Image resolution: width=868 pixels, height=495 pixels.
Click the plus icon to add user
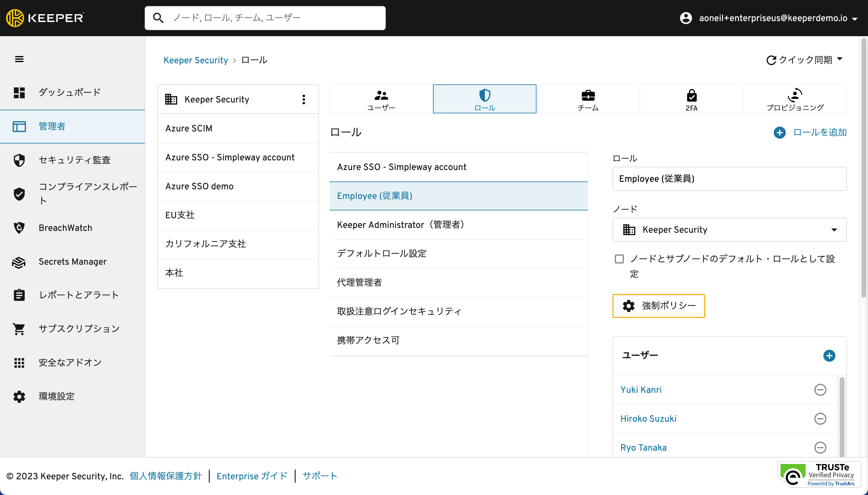pyautogui.click(x=829, y=356)
